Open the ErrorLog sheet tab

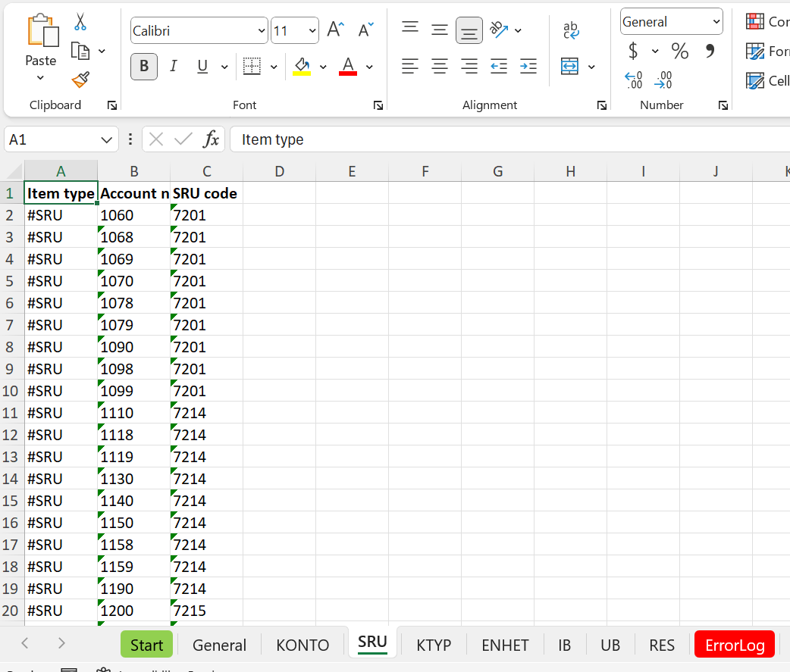coord(734,645)
